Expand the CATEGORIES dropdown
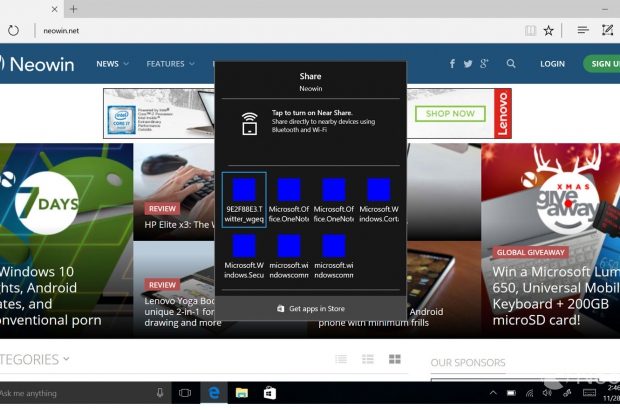The image size is (620, 410). pos(35,359)
